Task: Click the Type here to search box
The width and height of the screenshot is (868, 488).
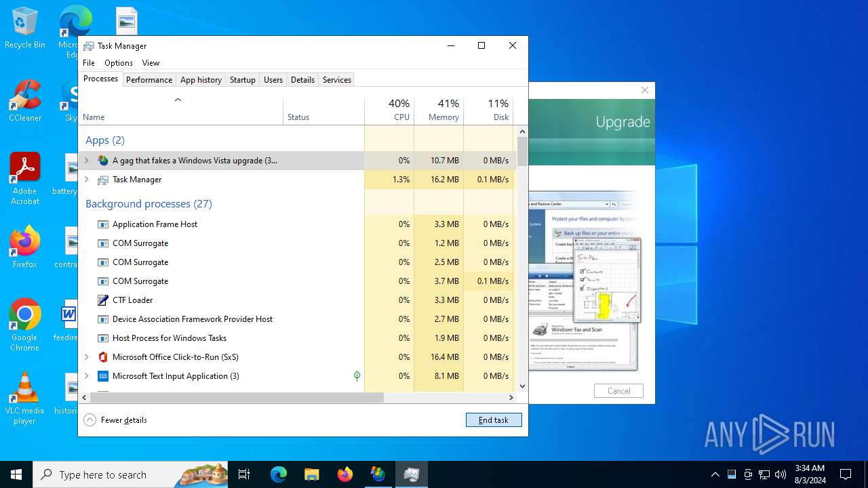Action: [130, 474]
